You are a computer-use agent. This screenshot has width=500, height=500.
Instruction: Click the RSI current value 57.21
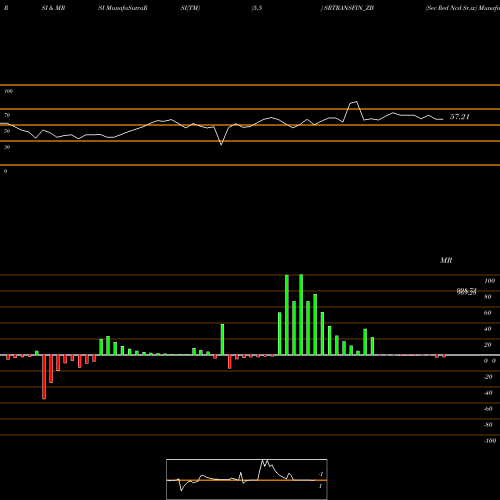click(460, 117)
